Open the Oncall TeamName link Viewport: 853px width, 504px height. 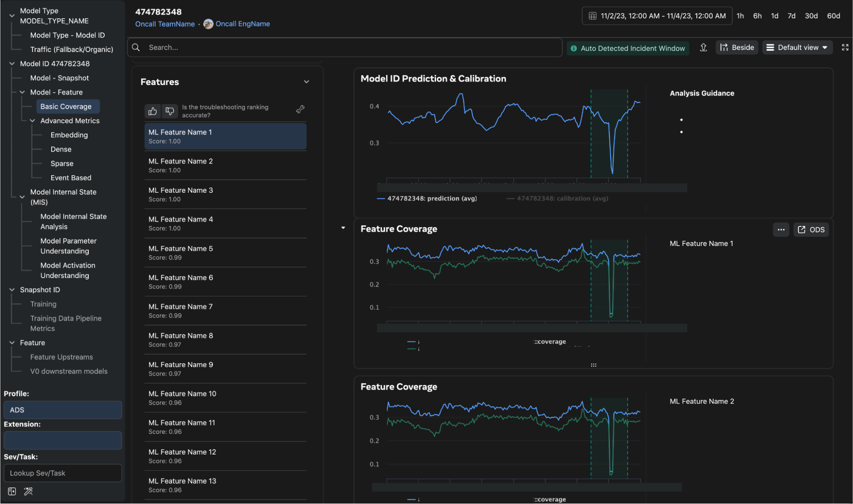165,24
